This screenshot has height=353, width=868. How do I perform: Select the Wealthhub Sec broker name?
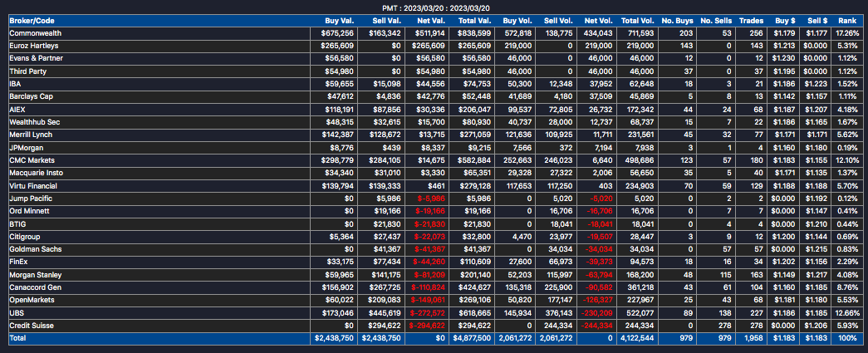click(x=35, y=122)
